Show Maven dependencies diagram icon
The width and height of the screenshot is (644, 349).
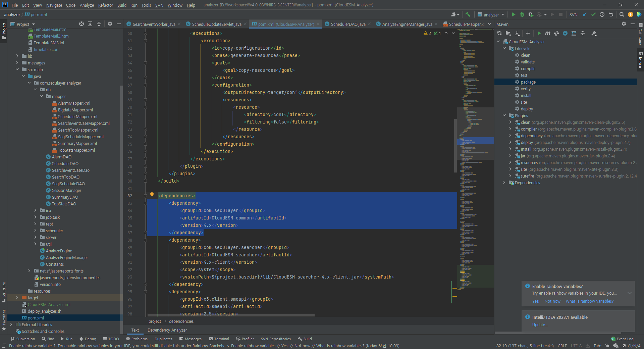tap(574, 33)
